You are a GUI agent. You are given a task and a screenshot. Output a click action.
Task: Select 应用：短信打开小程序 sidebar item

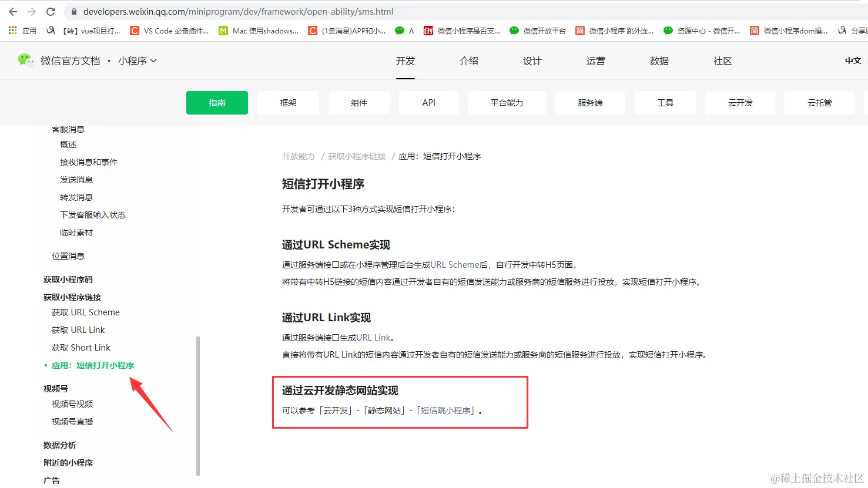coord(93,365)
